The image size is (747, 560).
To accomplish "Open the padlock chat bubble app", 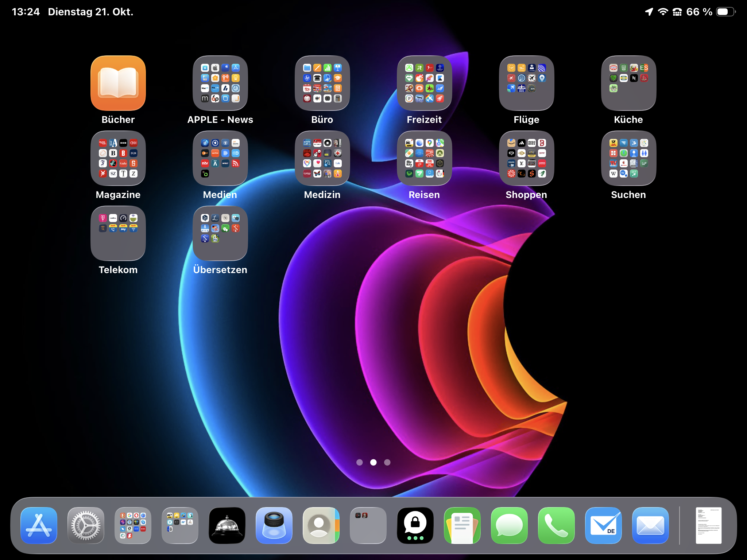I will [x=415, y=525].
